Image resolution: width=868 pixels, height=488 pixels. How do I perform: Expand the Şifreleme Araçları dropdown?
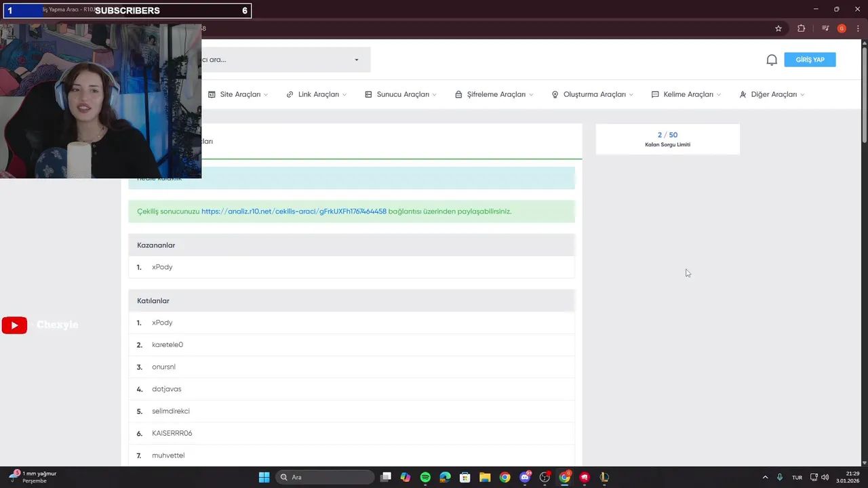click(494, 94)
